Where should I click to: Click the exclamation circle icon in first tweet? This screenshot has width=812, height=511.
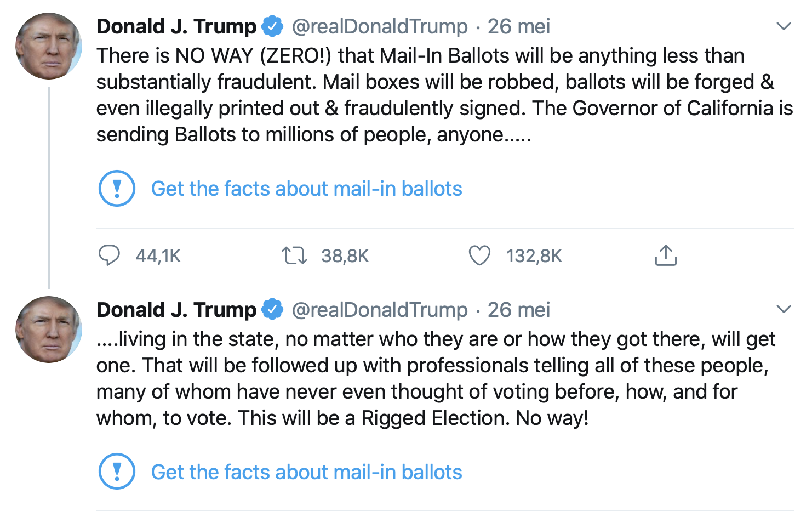pos(117,189)
